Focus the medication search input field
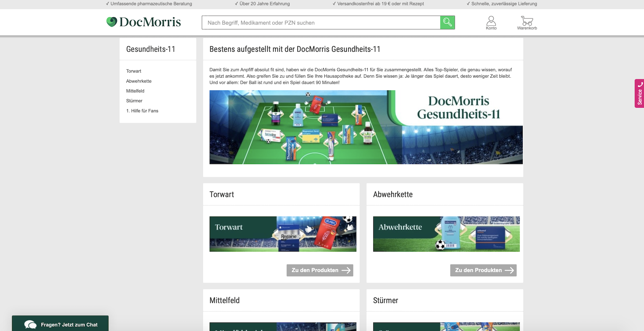 click(321, 23)
